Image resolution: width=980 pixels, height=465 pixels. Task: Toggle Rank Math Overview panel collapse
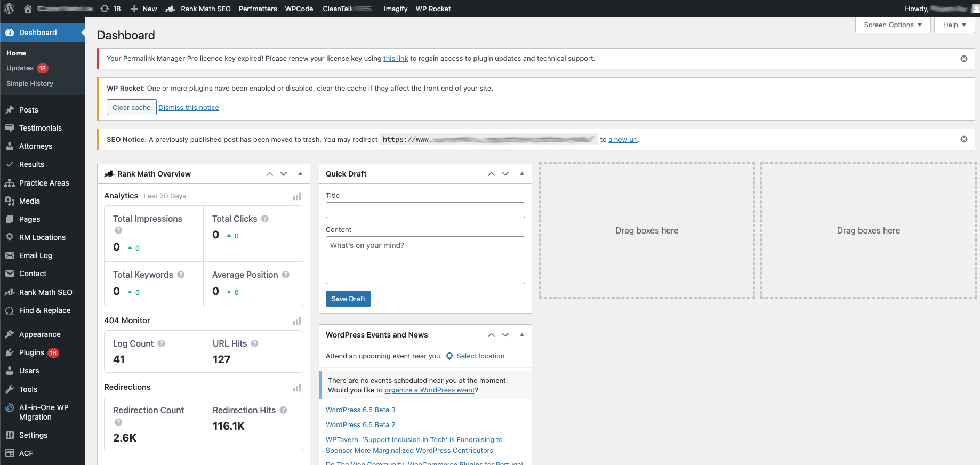click(300, 174)
